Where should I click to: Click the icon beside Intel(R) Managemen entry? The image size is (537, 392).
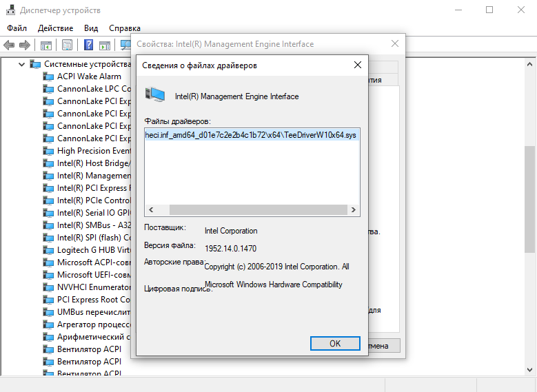[x=48, y=176]
